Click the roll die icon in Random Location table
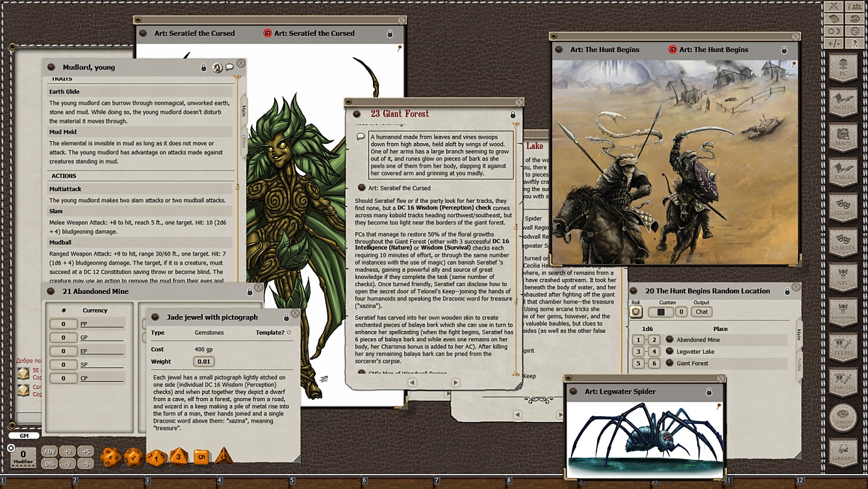868x489 pixels. (636, 312)
